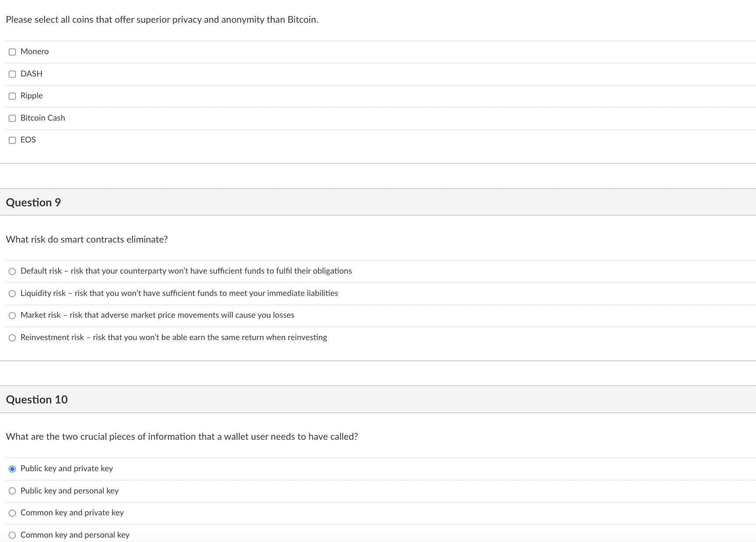Click the 'Common key and personal key' label
Image resolution: width=756 pixels, height=542 pixels.
pyautogui.click(x=75, y=535)
